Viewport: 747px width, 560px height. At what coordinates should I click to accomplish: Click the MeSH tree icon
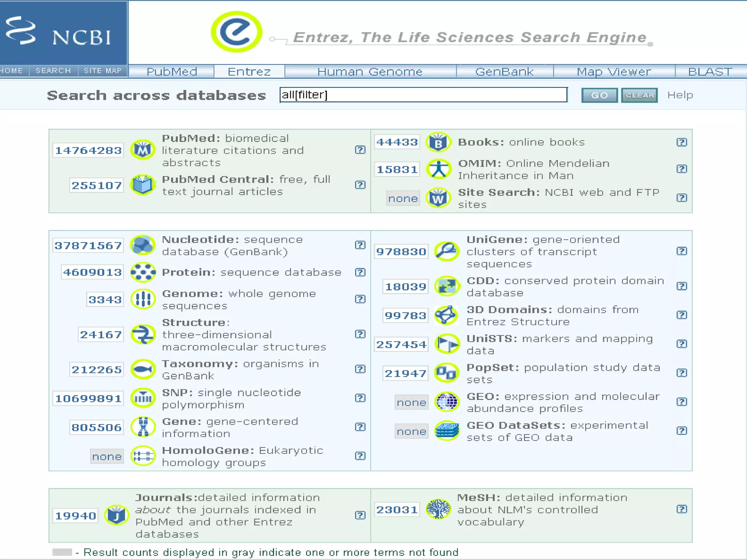pos(438,509)
